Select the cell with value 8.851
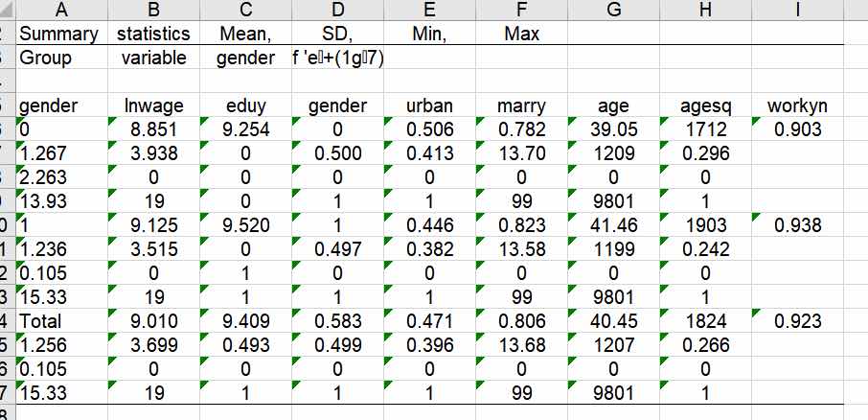868x420 pixels. tap(154, 129)
